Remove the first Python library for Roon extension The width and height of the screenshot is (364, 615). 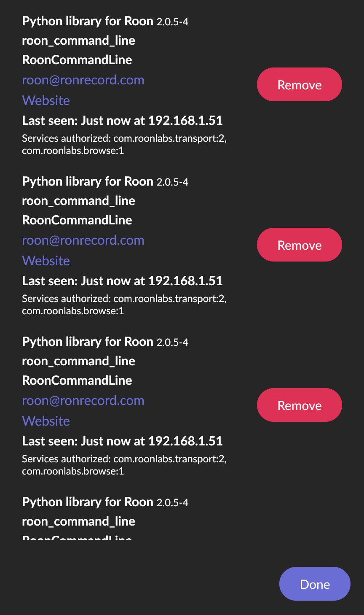(299, 85)
